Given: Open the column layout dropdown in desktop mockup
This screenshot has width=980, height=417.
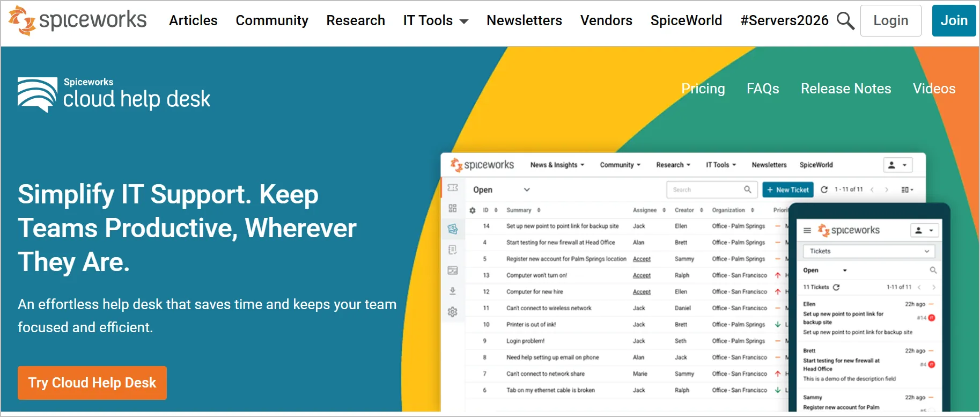Looking at the screenshot, I should [x=907, y=189].
